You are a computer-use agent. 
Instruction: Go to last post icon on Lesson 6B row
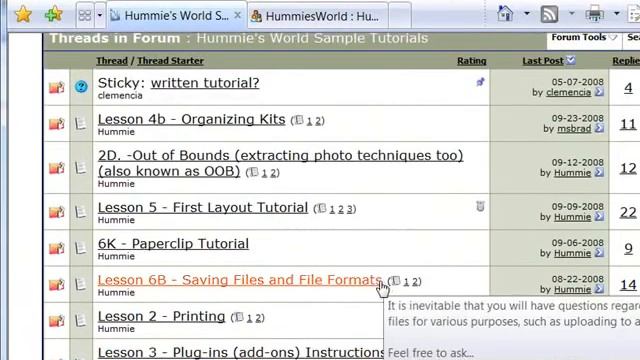pos(599,289)
